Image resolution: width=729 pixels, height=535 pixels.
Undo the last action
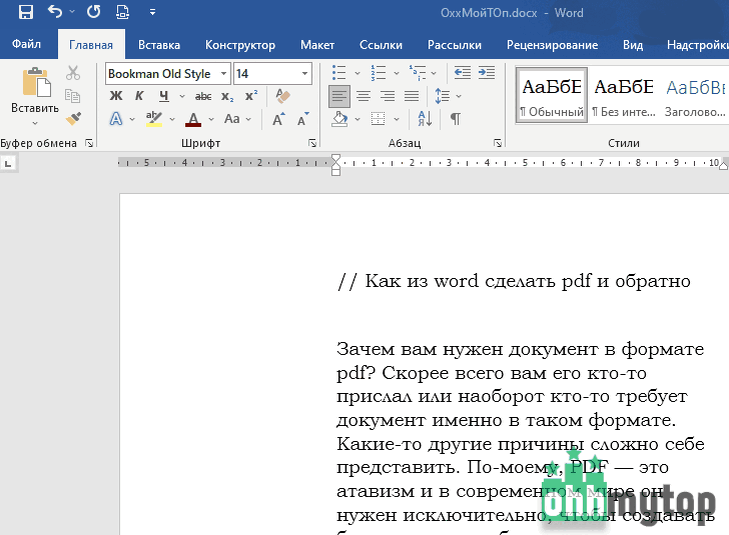point(55,12)
